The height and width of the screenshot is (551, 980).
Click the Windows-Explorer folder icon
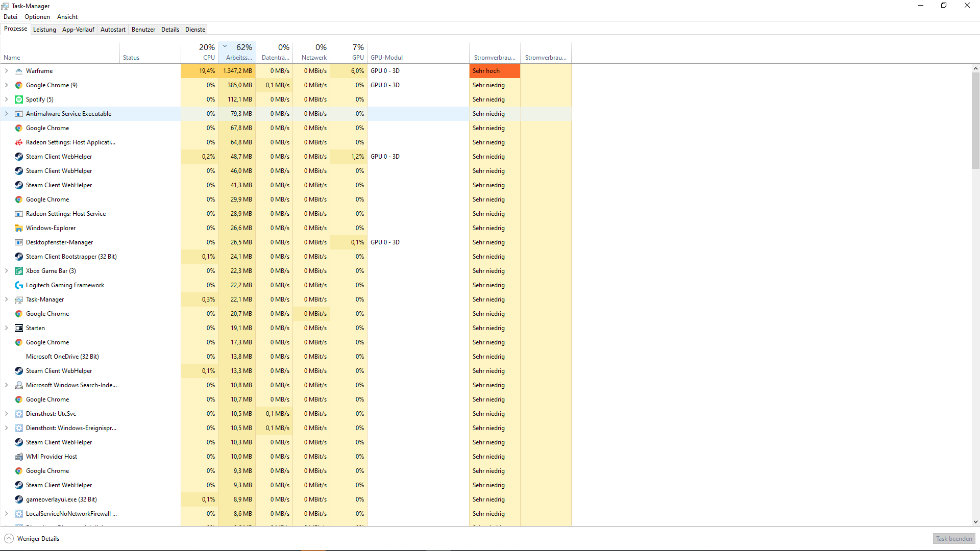[x=19, y=228]
